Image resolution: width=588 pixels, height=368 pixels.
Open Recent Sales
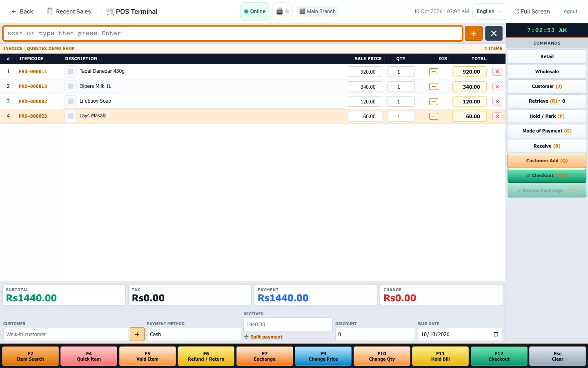[69, 11]
